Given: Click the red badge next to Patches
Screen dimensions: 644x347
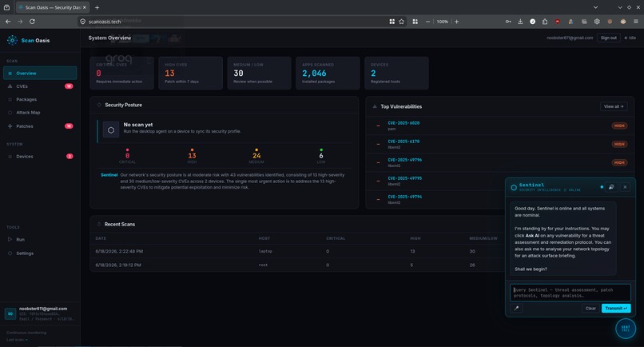Looking at the screenshot, I should [x=69, y=126].
